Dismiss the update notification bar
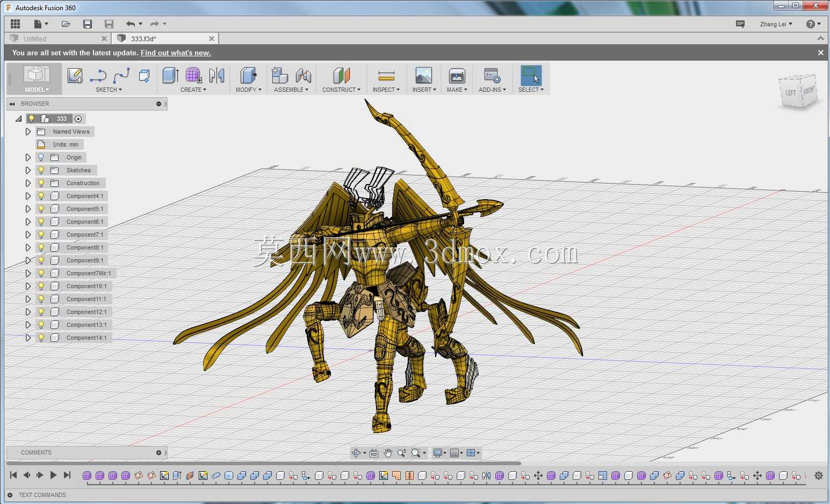 pyautogui.click(x=820, y=53)
